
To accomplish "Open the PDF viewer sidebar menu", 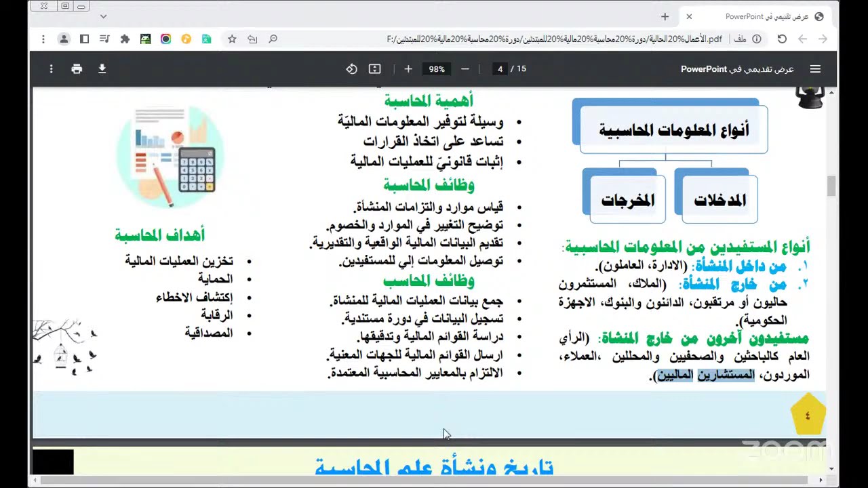I will coord(815,69).
